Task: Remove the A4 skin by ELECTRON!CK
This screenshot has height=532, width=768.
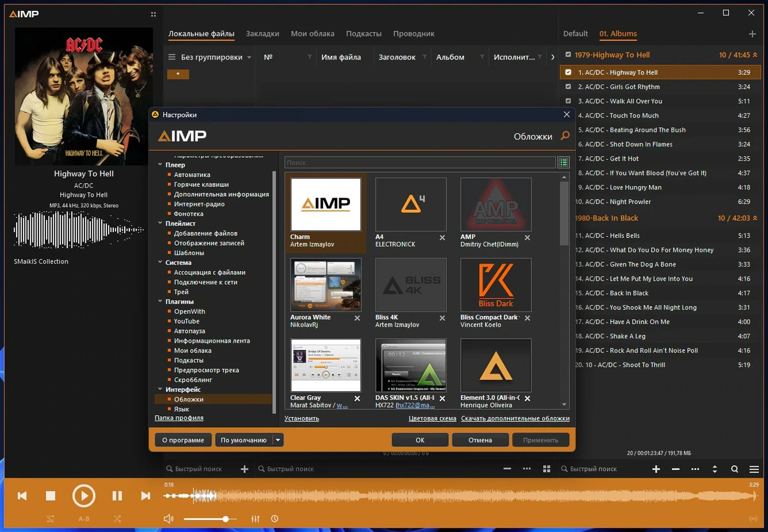Action: 442,237
